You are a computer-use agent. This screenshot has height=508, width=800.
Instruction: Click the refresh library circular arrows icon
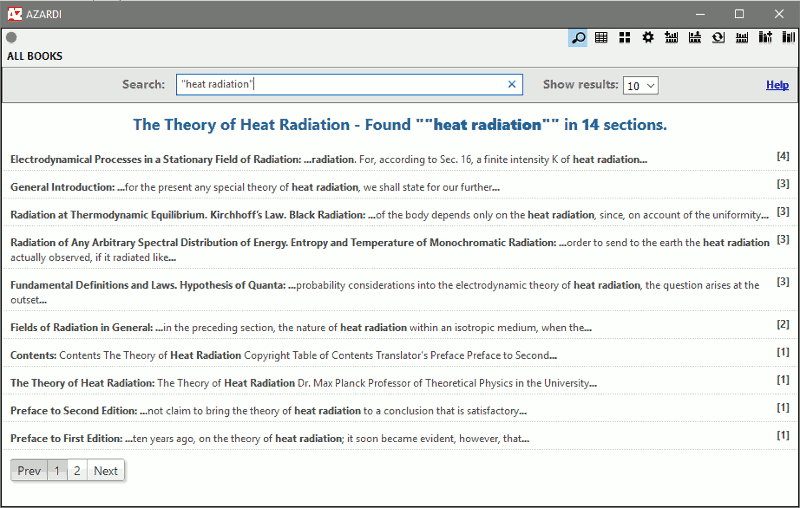[718, 37]
